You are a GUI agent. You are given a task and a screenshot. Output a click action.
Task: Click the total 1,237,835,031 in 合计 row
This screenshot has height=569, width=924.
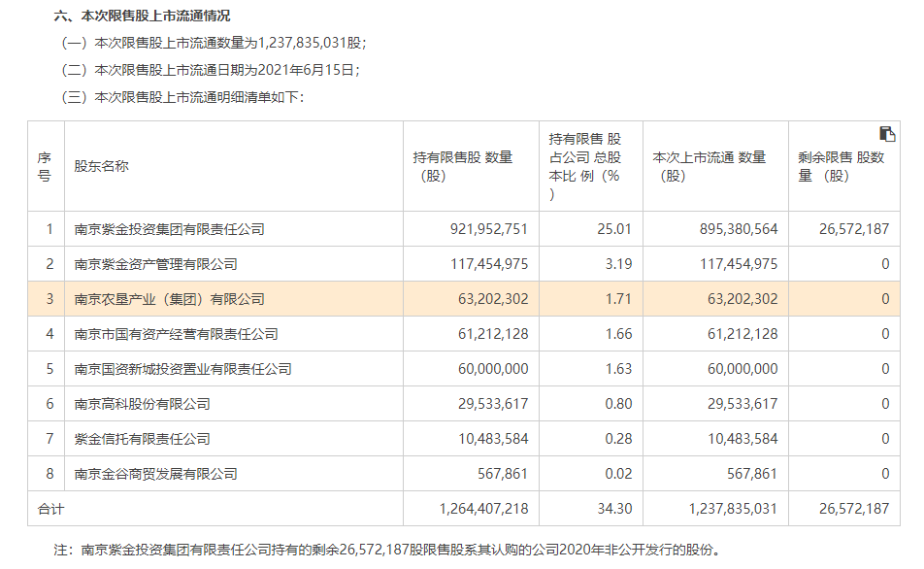pos(733,508)
